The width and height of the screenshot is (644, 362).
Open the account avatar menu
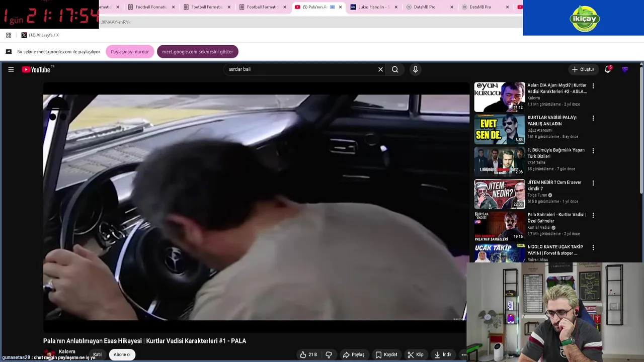(x=625, y=69)
